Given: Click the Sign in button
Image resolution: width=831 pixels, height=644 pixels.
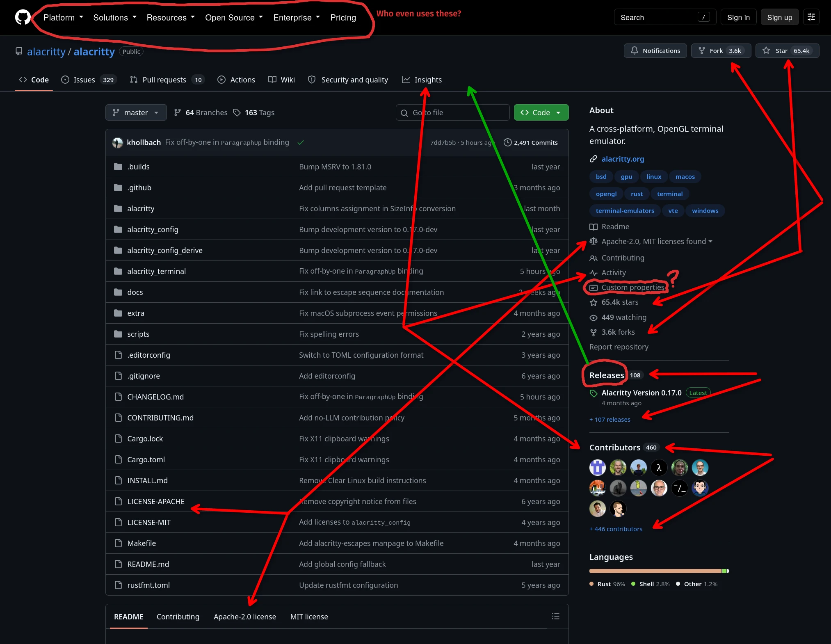Looking at the screenshot, I should (738, 17).
